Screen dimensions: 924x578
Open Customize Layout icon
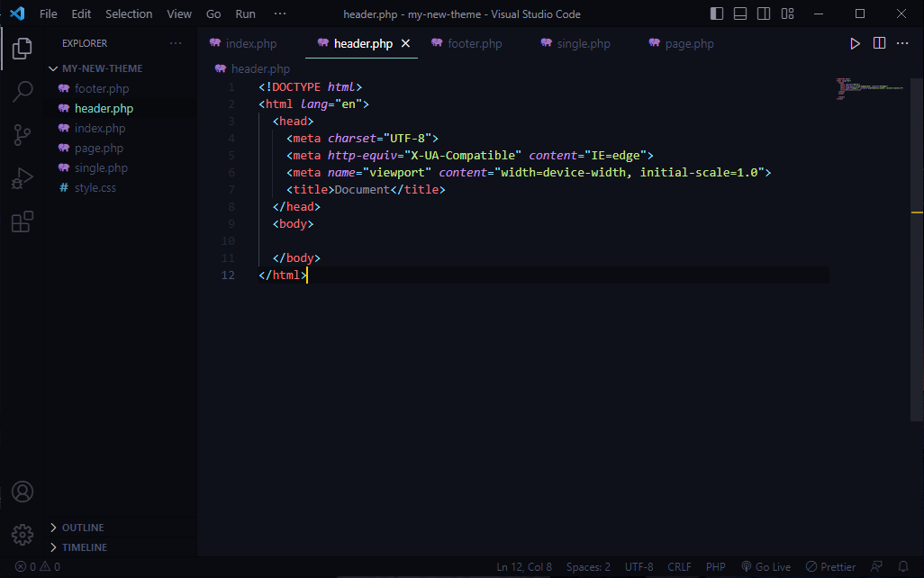[x=787, y=14]
